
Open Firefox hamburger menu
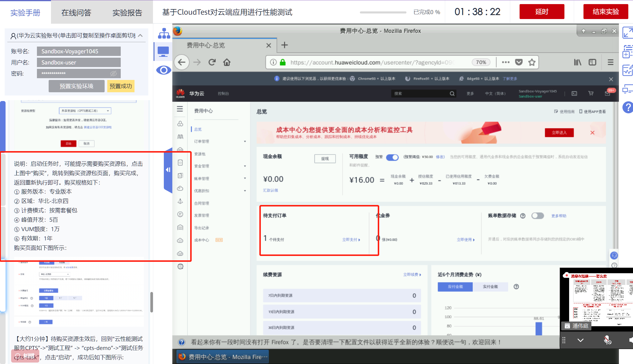[610, 62]
